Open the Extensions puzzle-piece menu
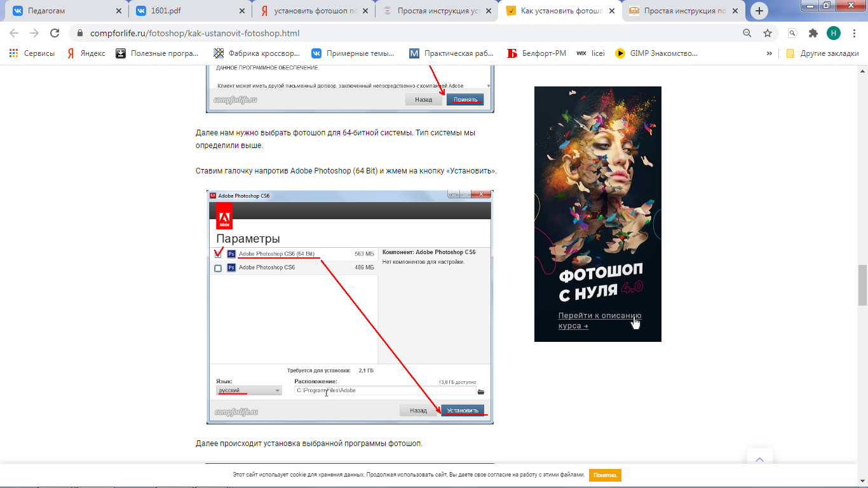Screen dimensions: 868x488 pyautogui.click(x=813, y=33)
